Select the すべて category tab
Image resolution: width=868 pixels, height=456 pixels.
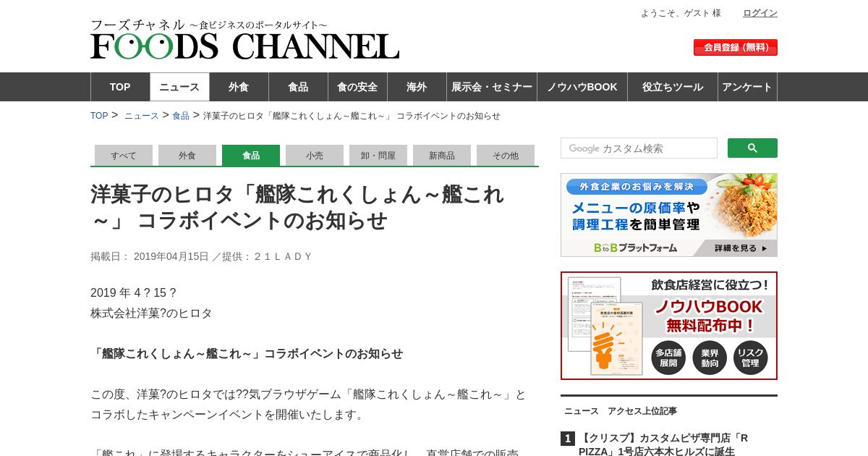pyautogui.click(x=124, y=155)
